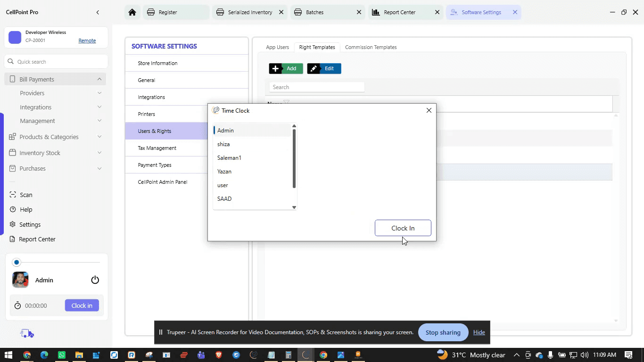Expand the Inventory Stock section
This screenshot has height=362, width=644.
99,153
